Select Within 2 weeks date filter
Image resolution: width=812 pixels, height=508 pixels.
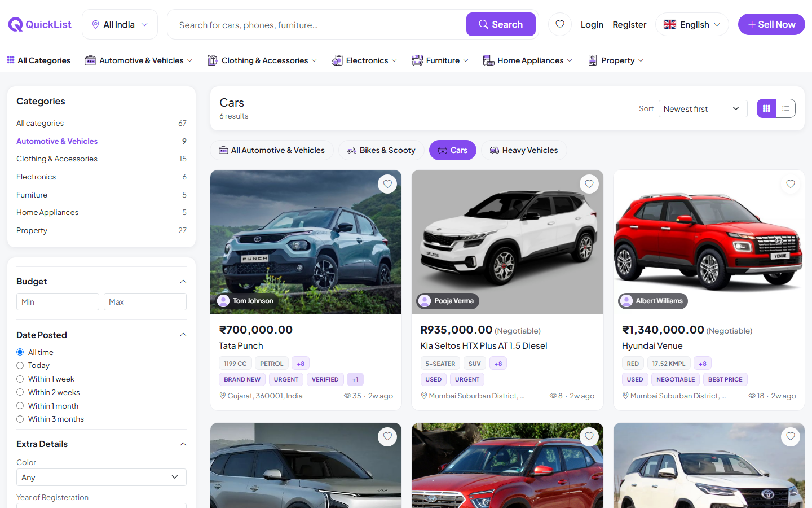(20, 392)
